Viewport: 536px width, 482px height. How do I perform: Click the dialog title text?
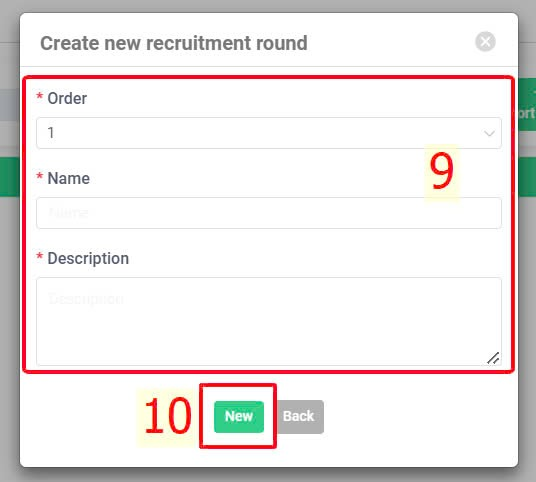pyautogui.click(x=174, y=43)
